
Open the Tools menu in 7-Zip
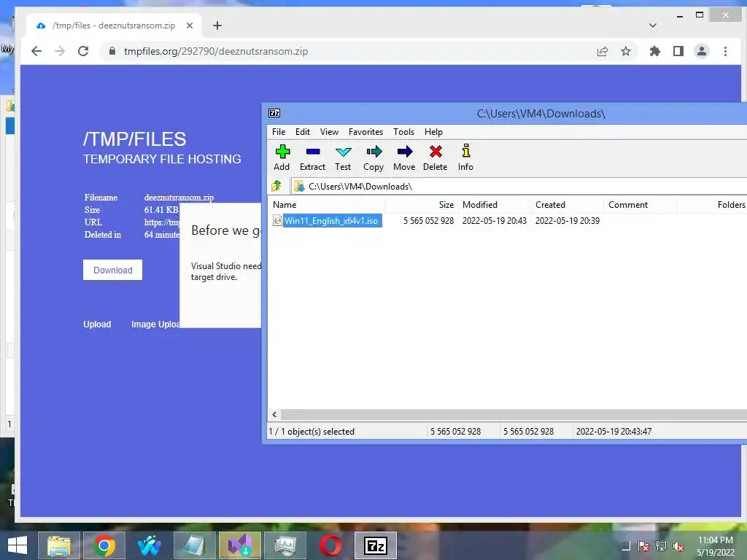coord(403,132)
